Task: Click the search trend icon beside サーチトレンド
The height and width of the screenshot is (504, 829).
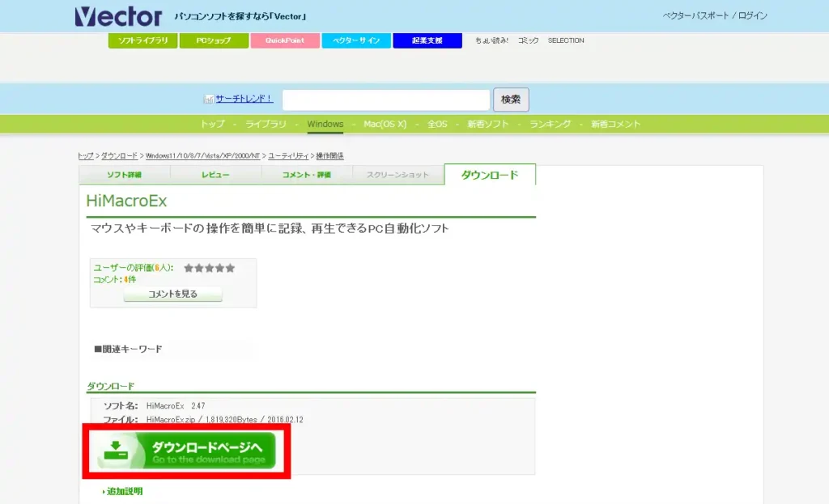Action: 208,98
